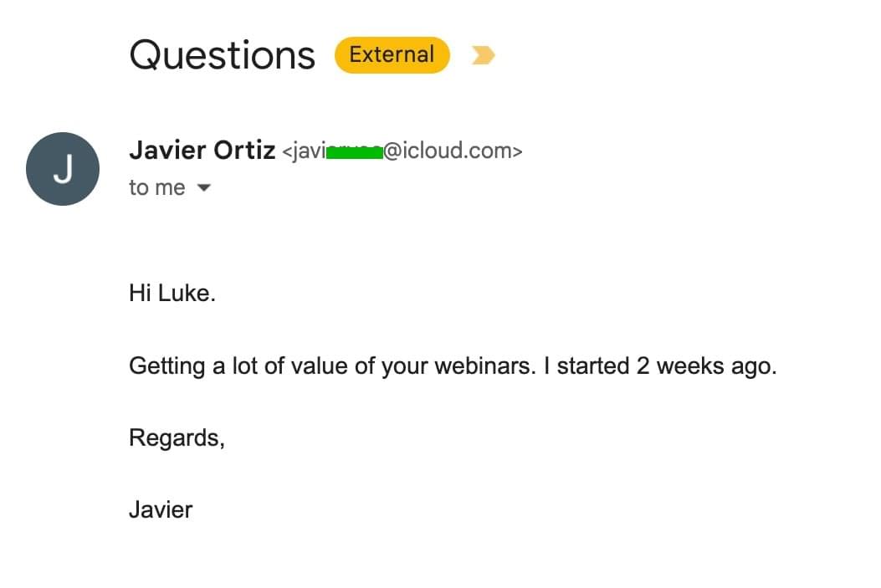Click the sender name Javier Ortiz
Screen dimensions: 881x588
(x=202, y=151)
